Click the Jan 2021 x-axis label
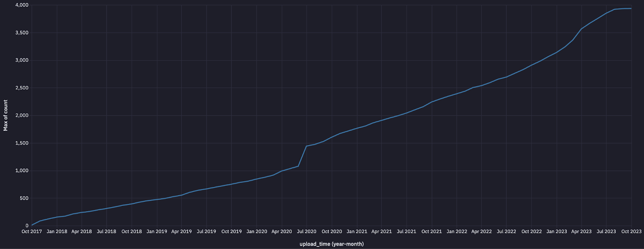644x249 pixels. tap(357, 232)
